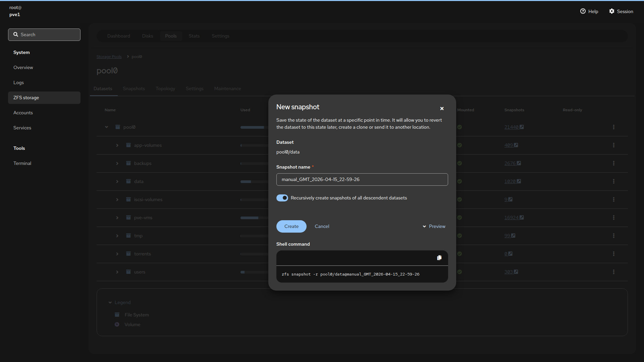
Task: Open the kebab menu for pool0 row
Action: [613, 127]
